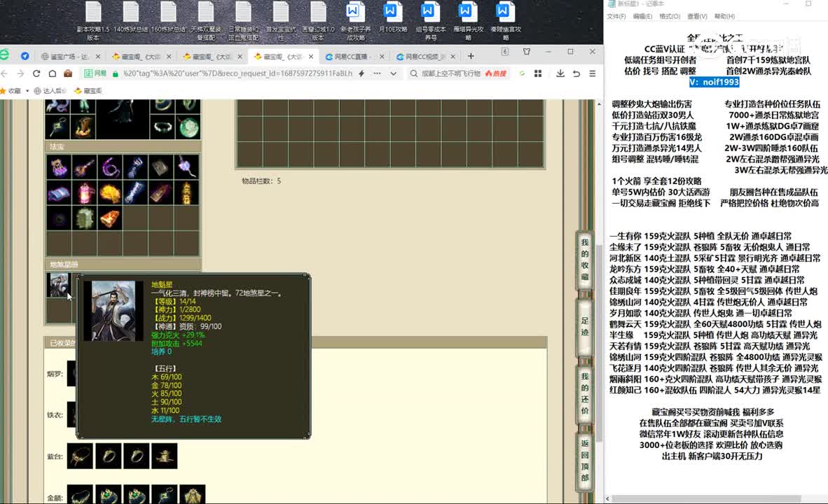This screenshot has height=504, width=828.
Task: Click the 返回顶部 side button
Action: [x=584, y=461]
